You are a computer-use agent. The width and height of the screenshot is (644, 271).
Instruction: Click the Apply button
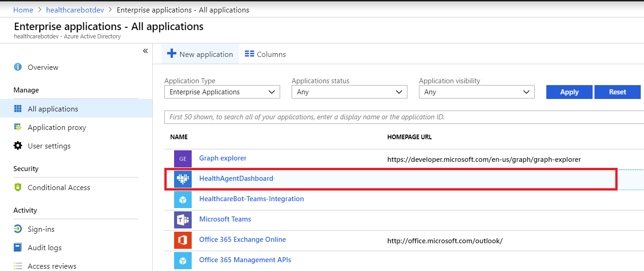click(x=569, y=92)
